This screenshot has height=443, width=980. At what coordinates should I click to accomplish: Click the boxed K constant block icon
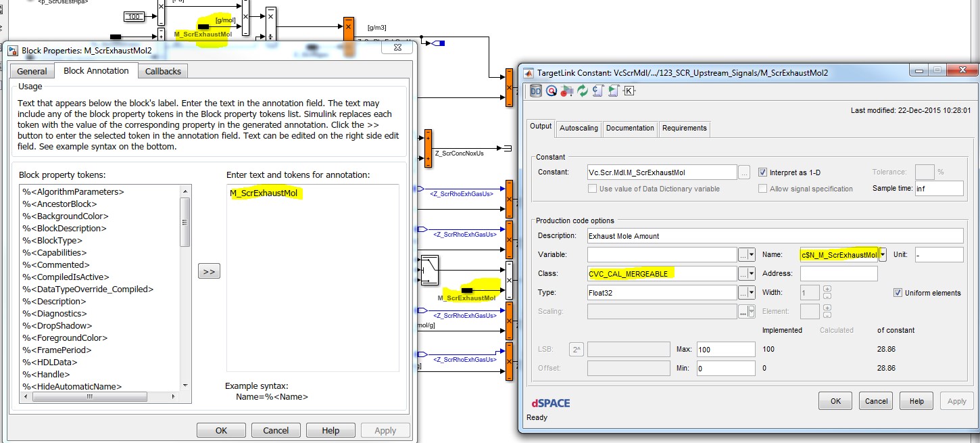tap(629, 91)
